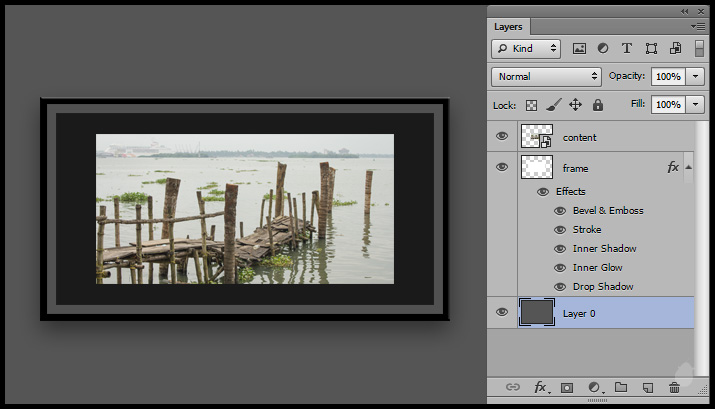Delete layer using the trash icon
The width and height of the screenshot is (715, 409).
[674, 387]
